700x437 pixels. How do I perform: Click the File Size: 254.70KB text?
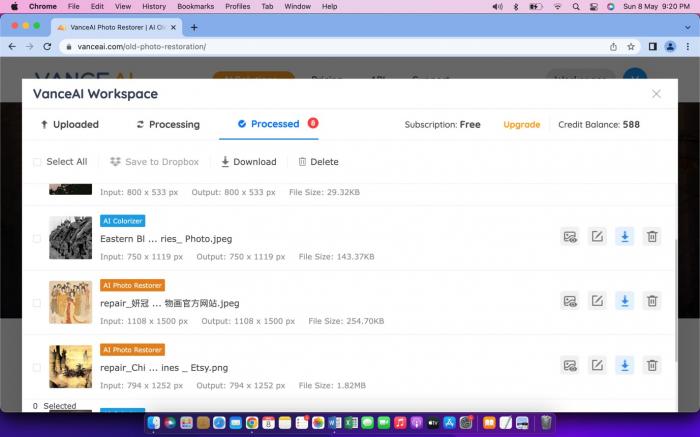(x=346, y=321)
